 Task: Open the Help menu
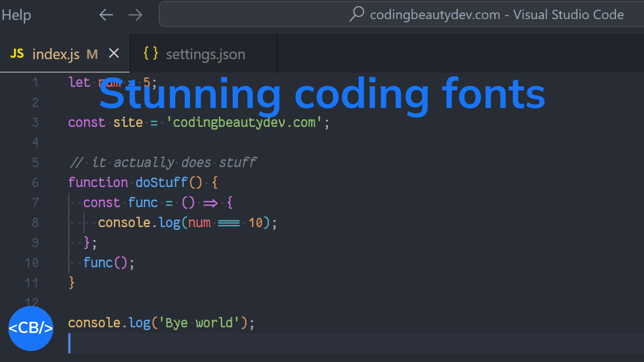[x=16, y=15]
